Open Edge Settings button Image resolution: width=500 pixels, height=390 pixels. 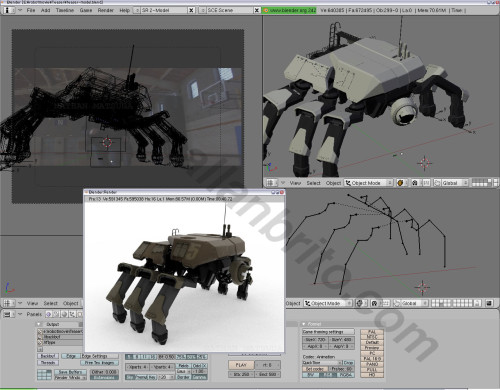100,356
